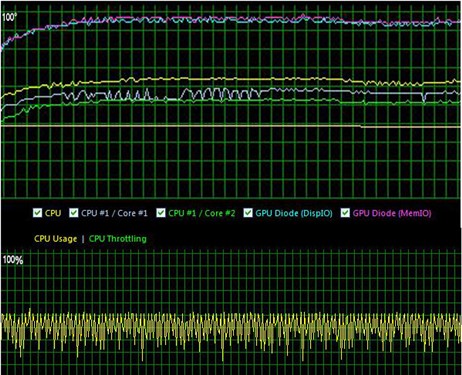Click the cyan GPU Diode (DispIO) label
Screen dimensions: 462x375
tap(294, 213)
